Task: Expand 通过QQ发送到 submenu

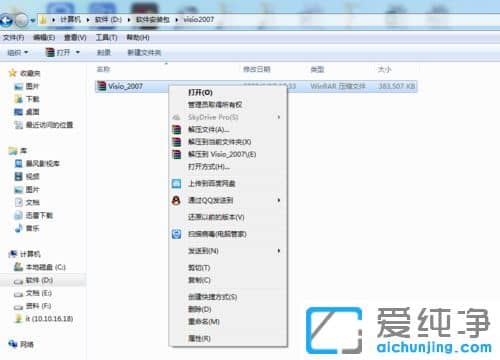Action: [228, 200]
